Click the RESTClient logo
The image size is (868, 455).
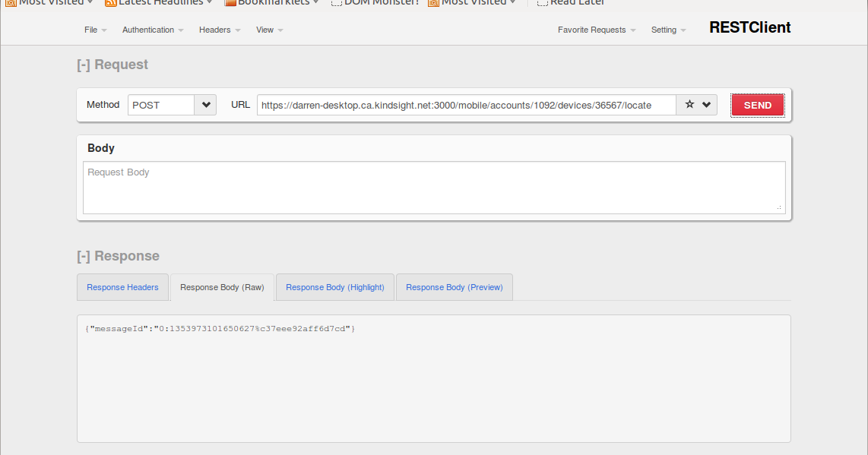(749, 27)
